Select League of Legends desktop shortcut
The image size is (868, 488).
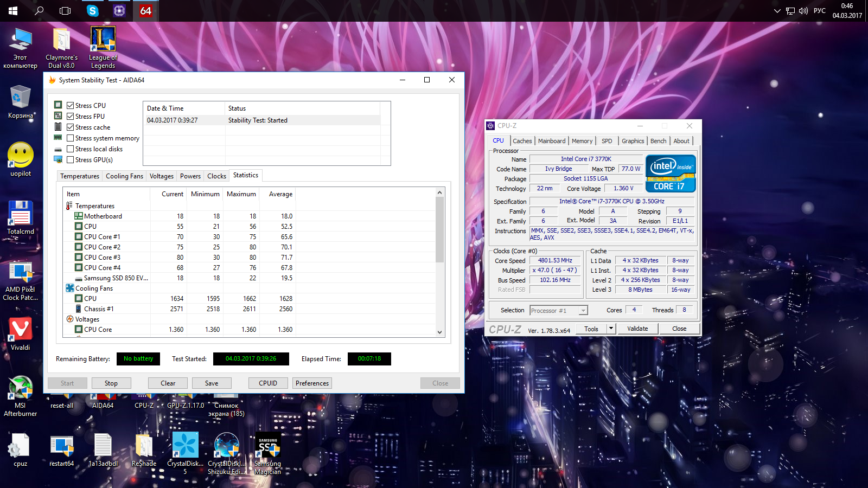click(103, 48)
